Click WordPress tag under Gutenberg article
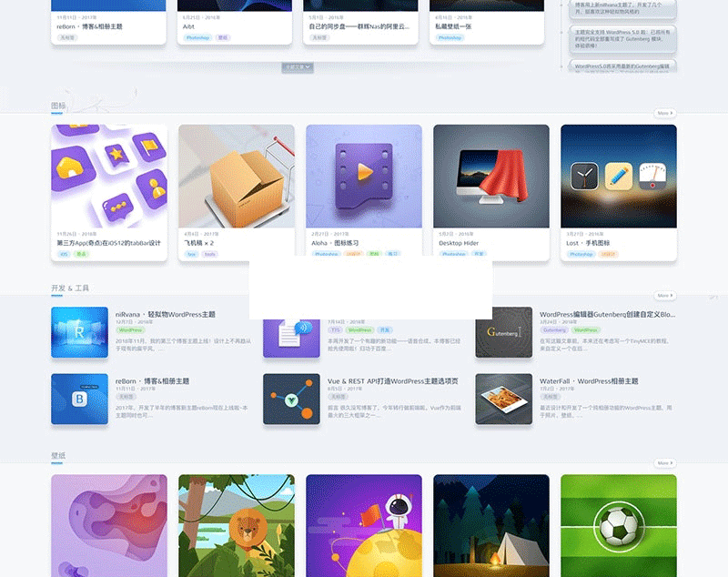 585,330
